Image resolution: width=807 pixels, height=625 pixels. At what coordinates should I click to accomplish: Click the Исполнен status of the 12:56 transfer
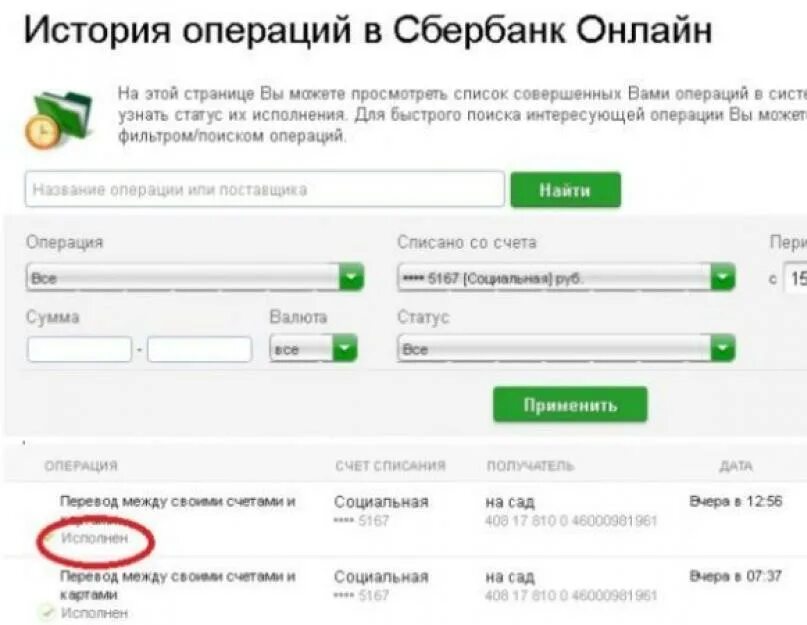pos(94,538)
